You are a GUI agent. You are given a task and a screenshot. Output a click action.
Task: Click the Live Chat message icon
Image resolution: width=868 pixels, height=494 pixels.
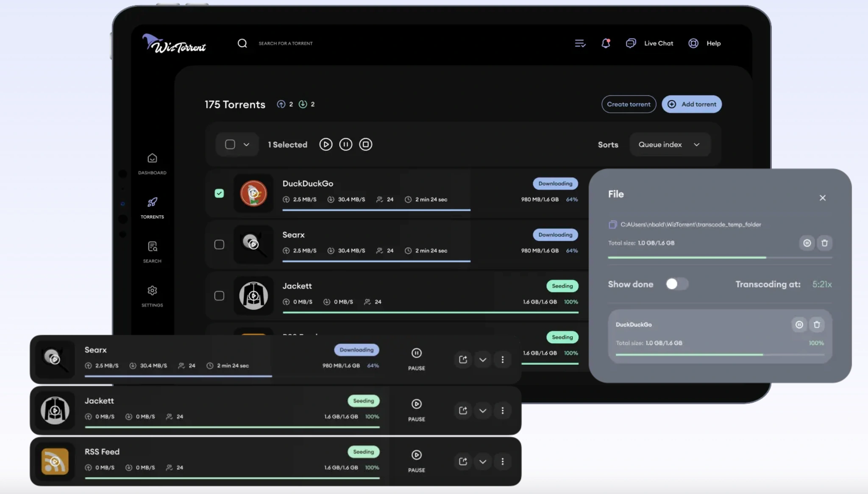tap(631, 43)
